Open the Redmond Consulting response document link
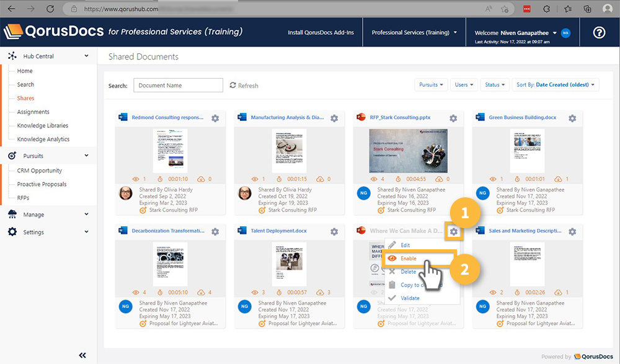 click(167, 117)
